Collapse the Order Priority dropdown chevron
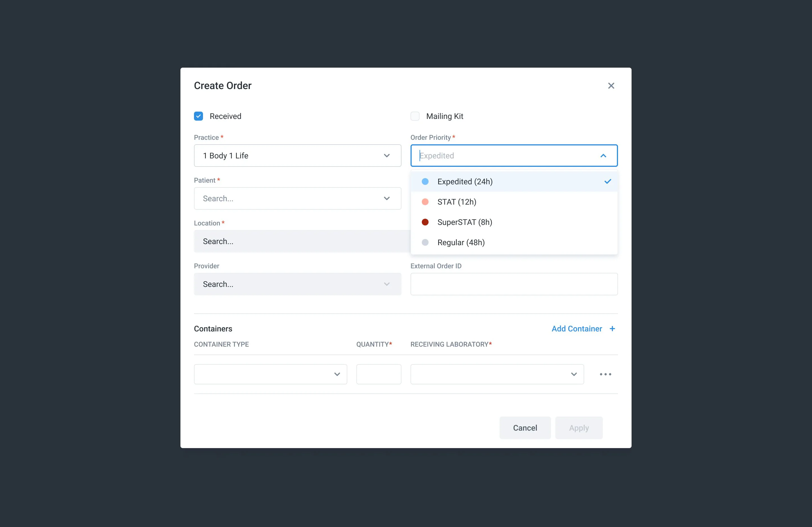The image size is (812, 527). (603, 156)
